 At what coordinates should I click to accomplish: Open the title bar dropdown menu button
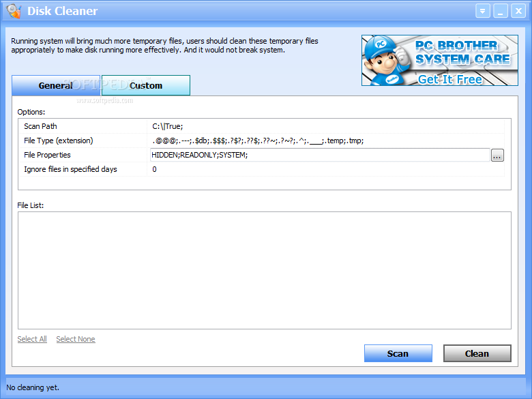482,11
